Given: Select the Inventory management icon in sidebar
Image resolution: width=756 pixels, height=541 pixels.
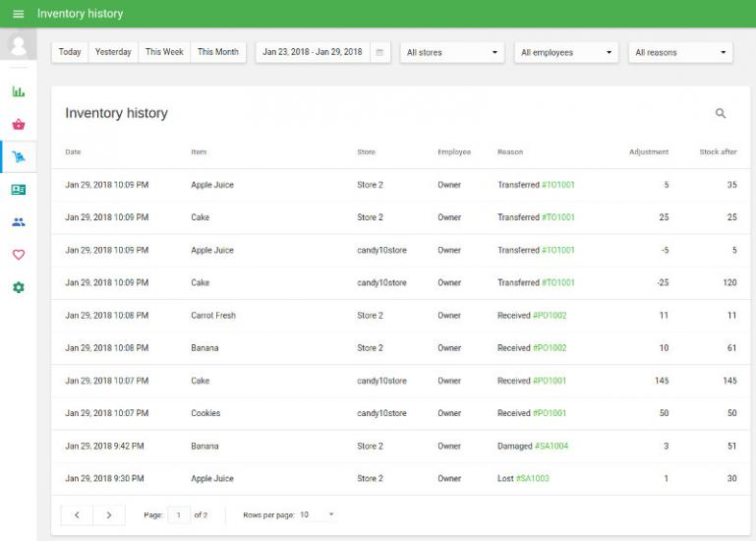Looking at the screenshot, I should click(x=18, y=157).
